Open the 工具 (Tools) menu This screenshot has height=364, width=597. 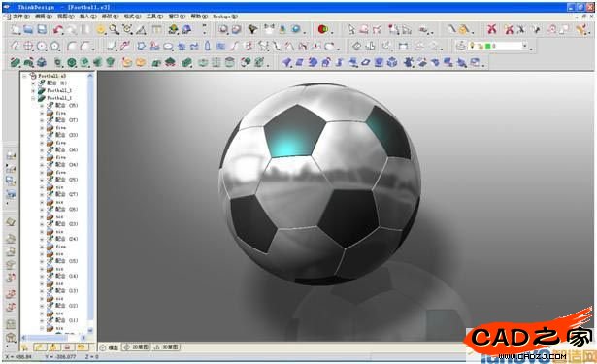[154, 17]
